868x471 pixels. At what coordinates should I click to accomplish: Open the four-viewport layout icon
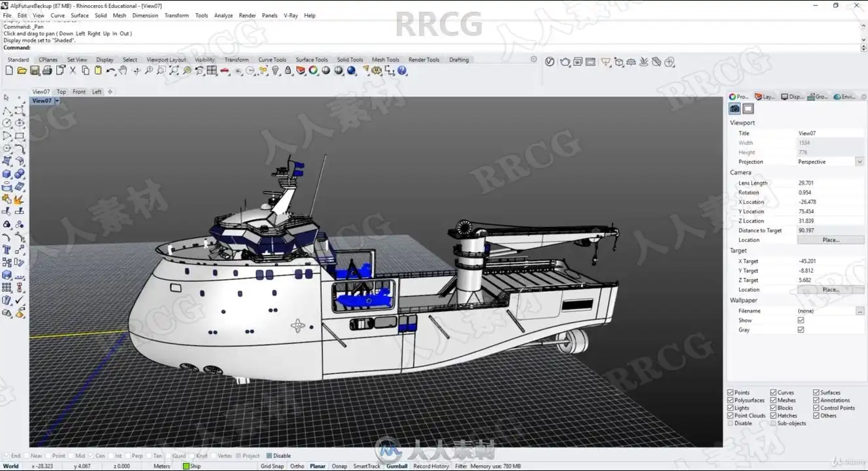point(212,71)
